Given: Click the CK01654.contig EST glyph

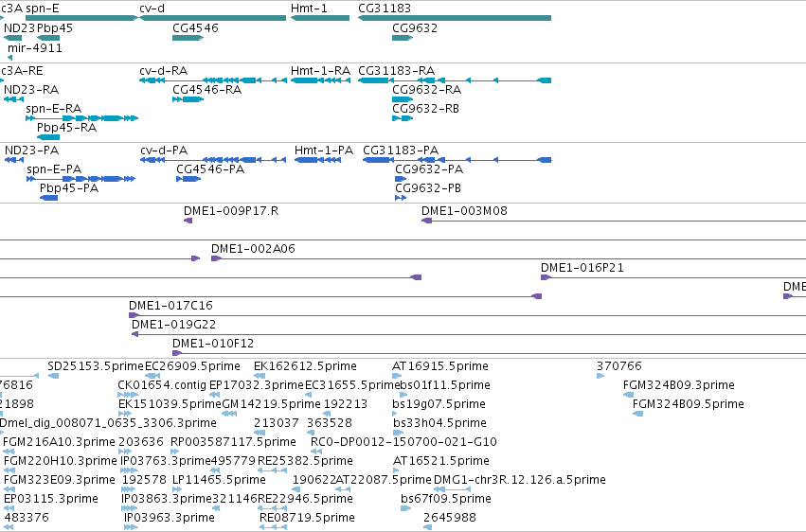Looking at the screenshot, I should (x=128, y=396).
